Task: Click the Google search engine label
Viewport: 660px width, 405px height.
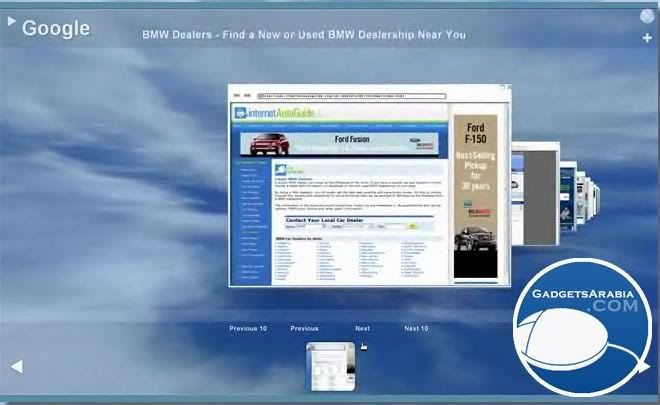Action: pyautogui.click(x=56, y=29)
